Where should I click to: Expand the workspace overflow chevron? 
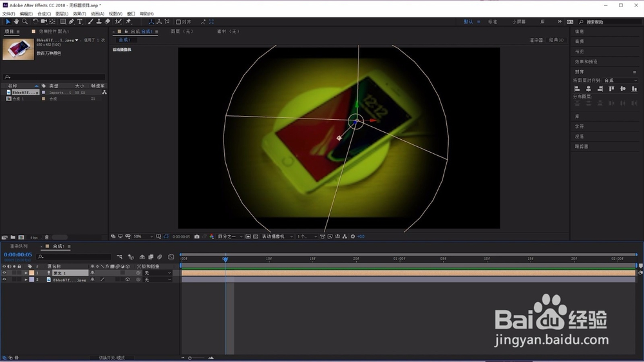(560, 22)
